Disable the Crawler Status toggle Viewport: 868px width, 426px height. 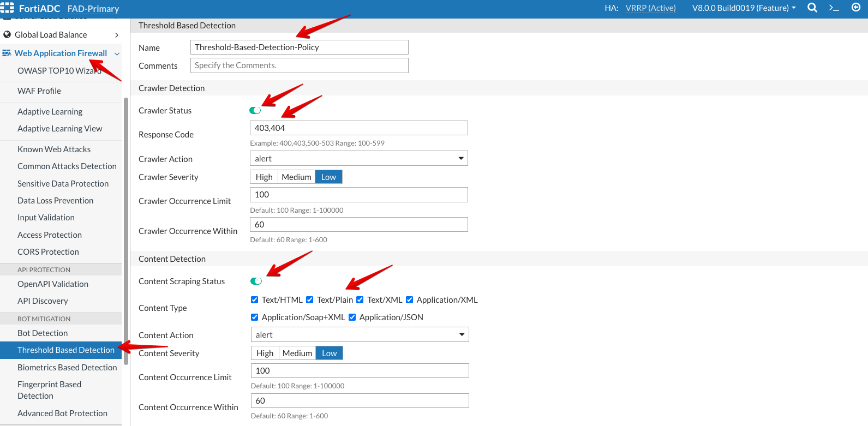(x=255, y=110)
